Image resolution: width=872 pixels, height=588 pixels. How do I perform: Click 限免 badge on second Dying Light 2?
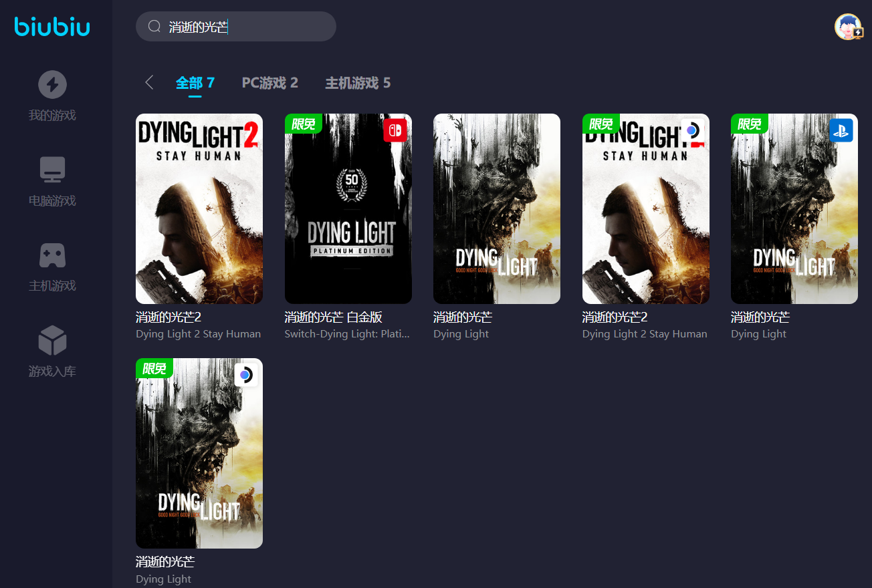(x=601, y=124)
